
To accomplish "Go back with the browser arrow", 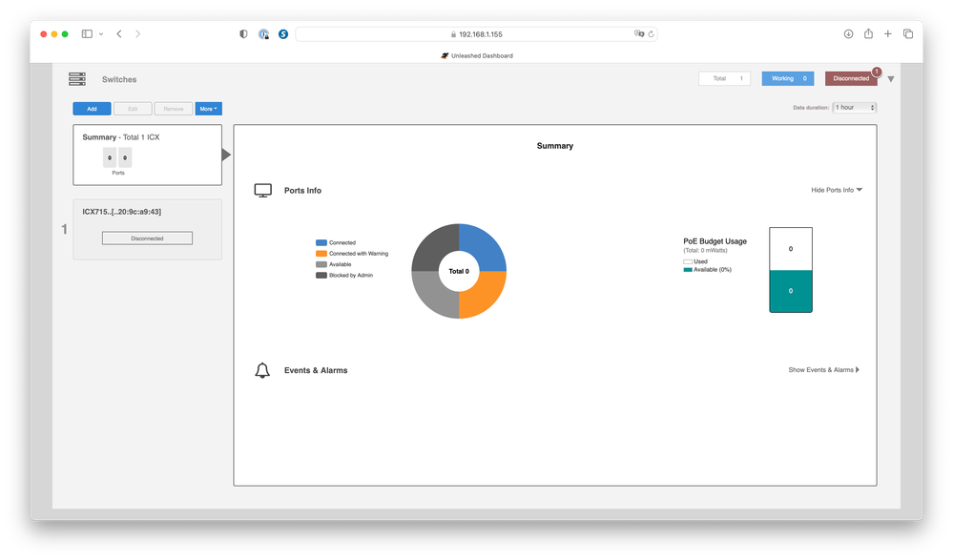I will click(119, 33).
